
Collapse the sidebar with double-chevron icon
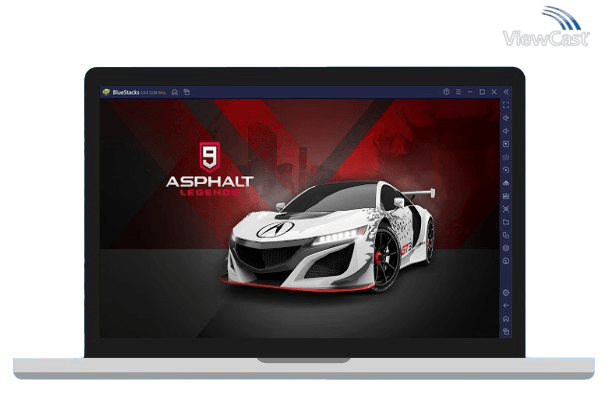(506, 92)
